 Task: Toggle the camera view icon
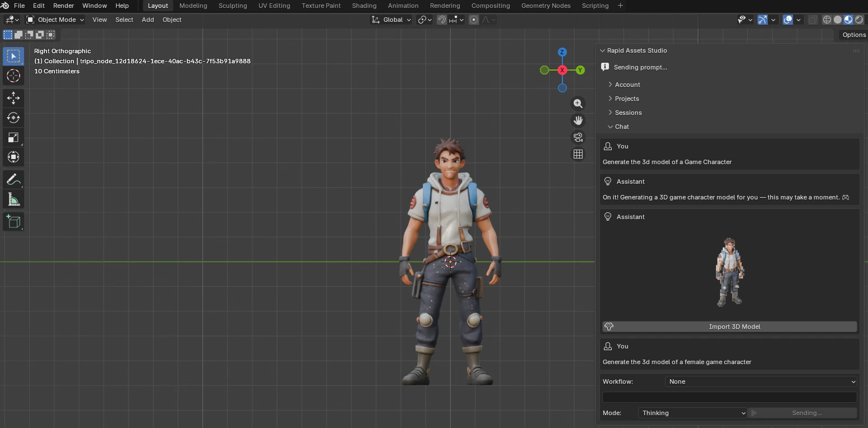tap(578, 137)
